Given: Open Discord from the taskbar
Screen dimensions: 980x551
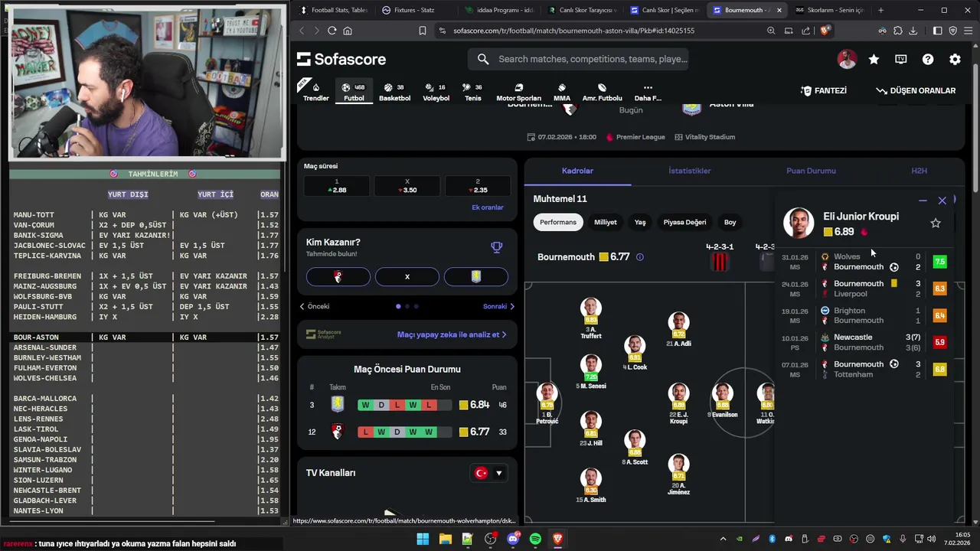Looking at the screenshot, I should (513, 539).
